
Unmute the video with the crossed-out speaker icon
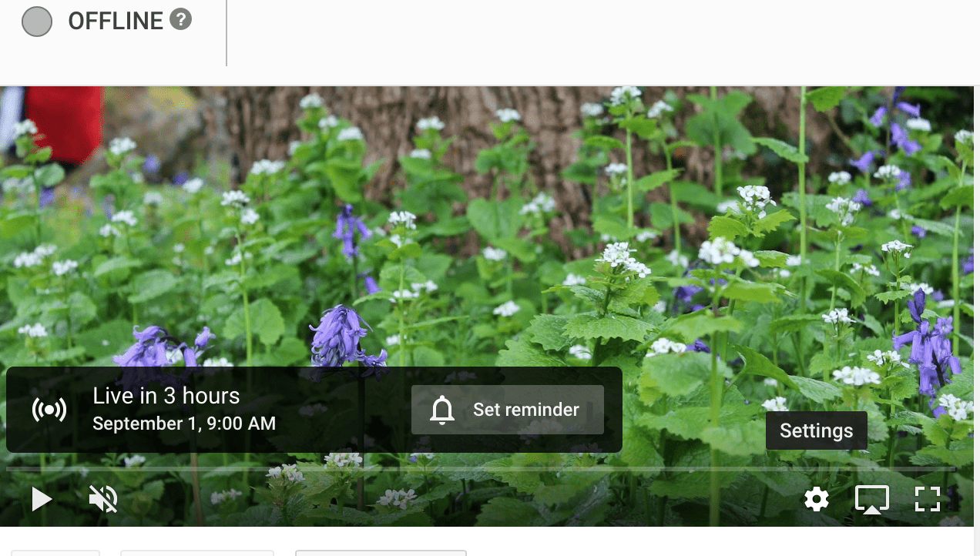pyautogui.click(x=103, y=499)
